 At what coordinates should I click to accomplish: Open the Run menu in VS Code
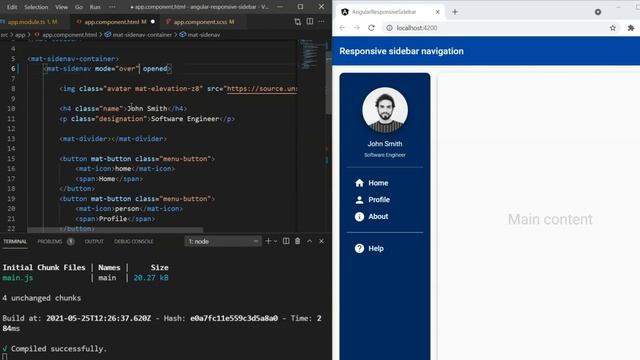pyautogui.click(x=95, y=7)
